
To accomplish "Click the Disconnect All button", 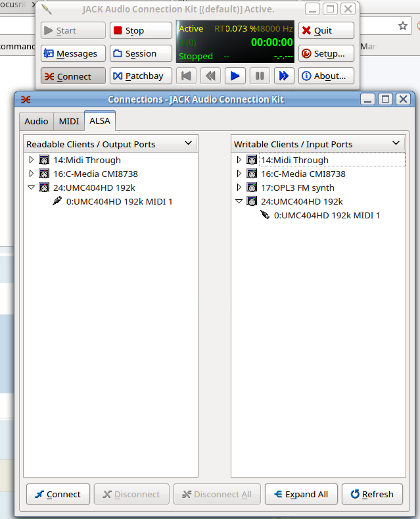I will [x=217, y=494].
